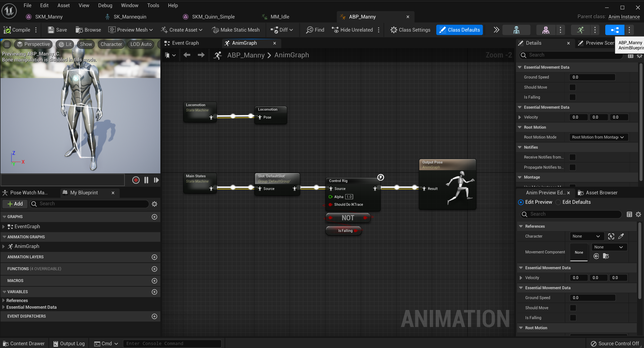Add a new variable via plus icon
The width and height of the screenshot is (644, 348).
[154, 292]
